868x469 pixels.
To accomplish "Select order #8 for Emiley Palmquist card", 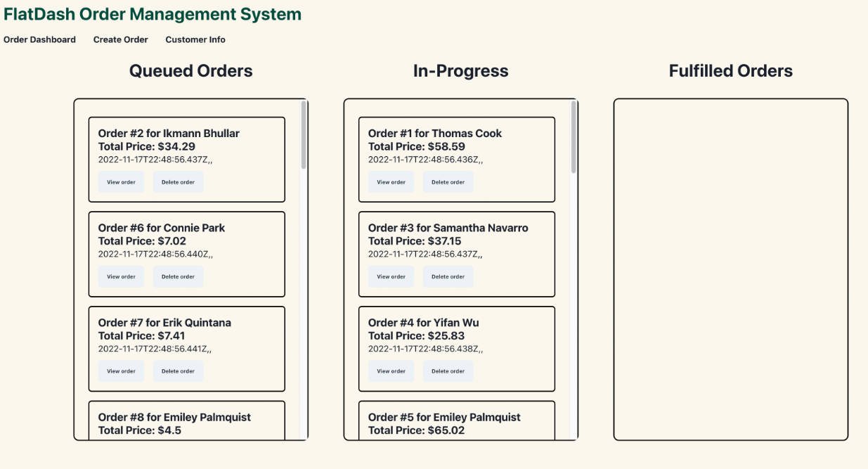I will coord(186,420).
